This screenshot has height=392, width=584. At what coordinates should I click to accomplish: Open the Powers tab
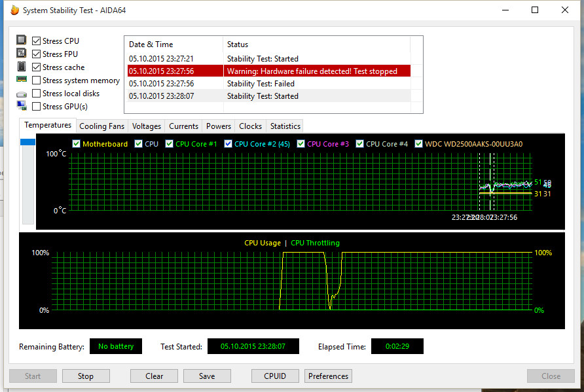coord(219,126)
